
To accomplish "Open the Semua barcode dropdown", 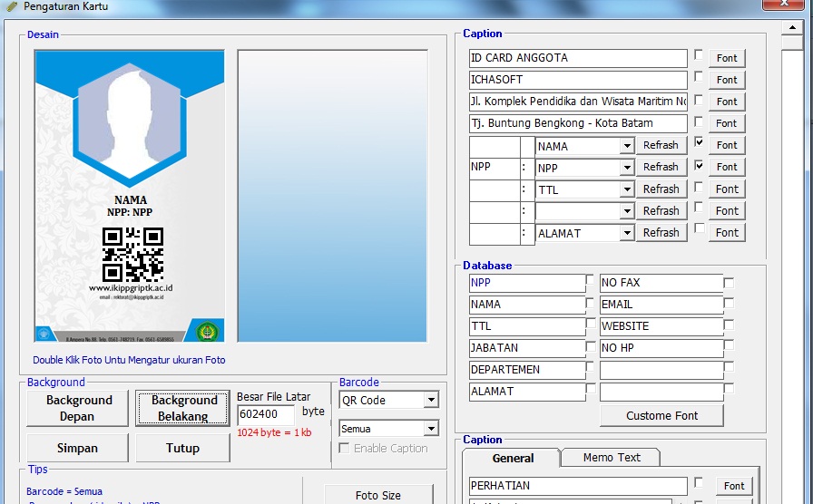I will click(x=431, y=429).
